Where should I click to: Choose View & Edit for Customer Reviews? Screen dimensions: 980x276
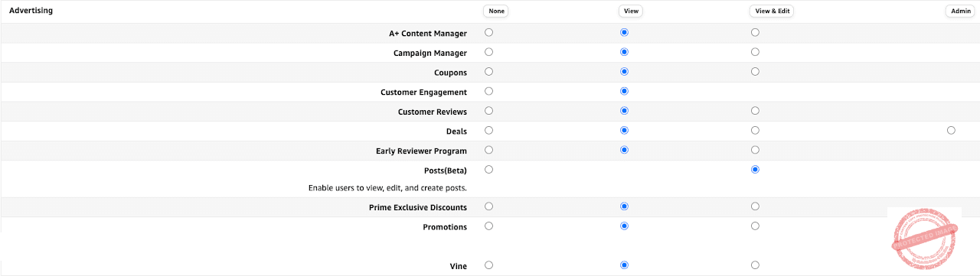(755, 111)
